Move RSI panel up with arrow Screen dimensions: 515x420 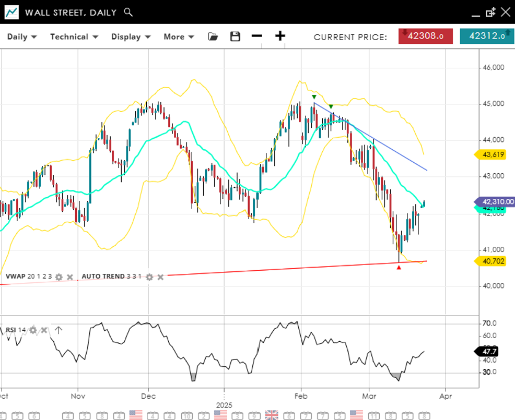(x=58, y=330)
